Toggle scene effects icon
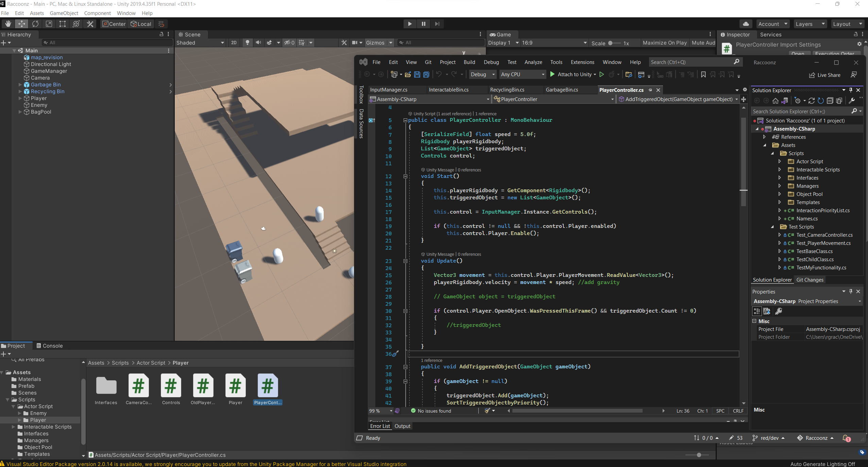The width and height of the screenshot is (868, 467). tap(269, 43)
